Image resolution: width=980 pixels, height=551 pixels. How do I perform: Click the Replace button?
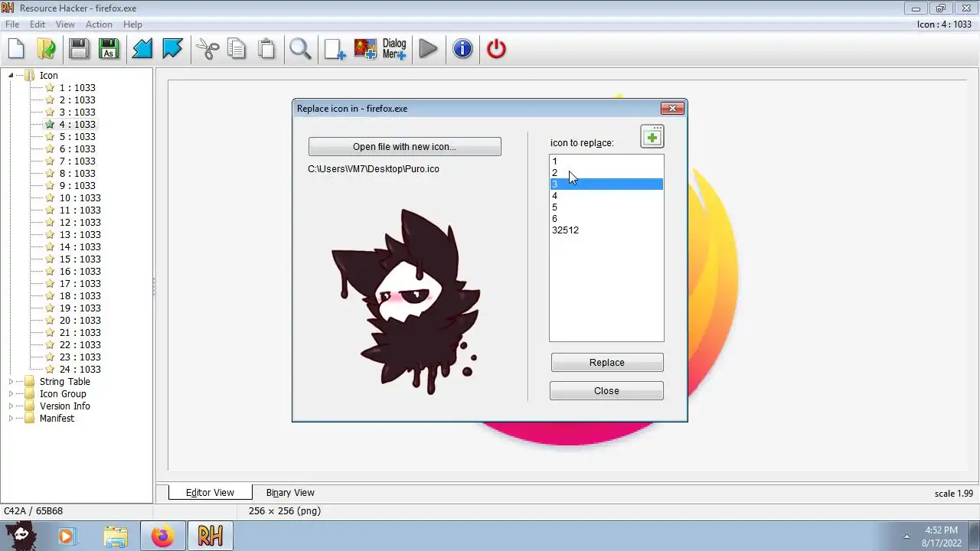pos(606,362)
